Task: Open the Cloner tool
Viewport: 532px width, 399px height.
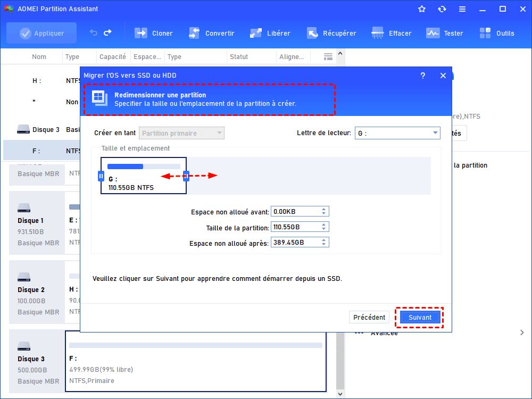Action: point(154,33)
